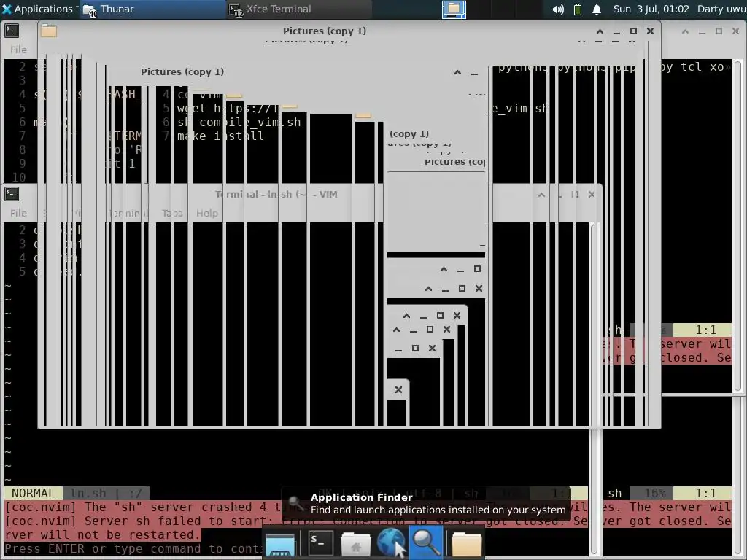Open the notifications bell icon
This screenshot has width=747, height=560.
[597, 9]
